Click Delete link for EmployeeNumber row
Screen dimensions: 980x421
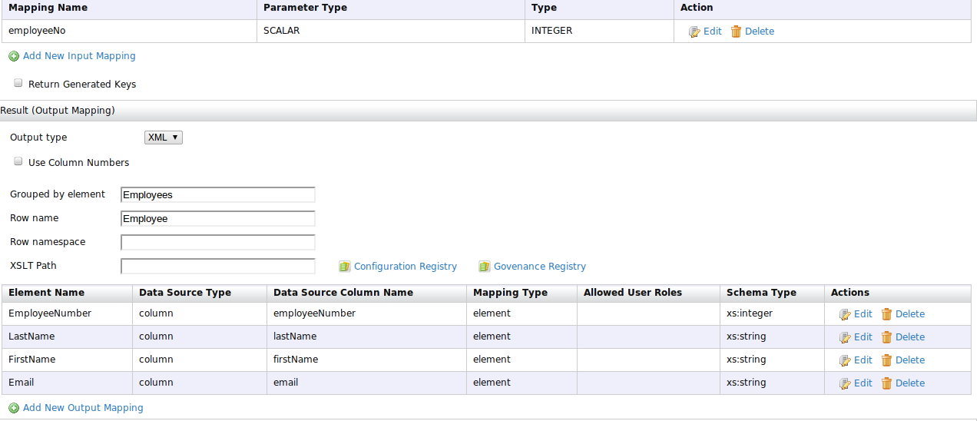coord(909,314)
